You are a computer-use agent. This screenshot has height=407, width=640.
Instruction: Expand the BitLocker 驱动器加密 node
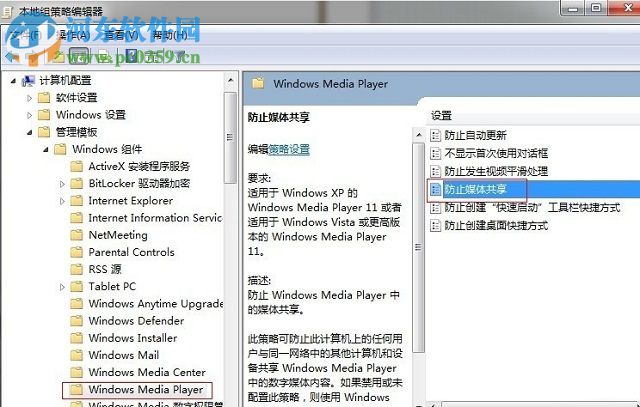coord(62,184)
